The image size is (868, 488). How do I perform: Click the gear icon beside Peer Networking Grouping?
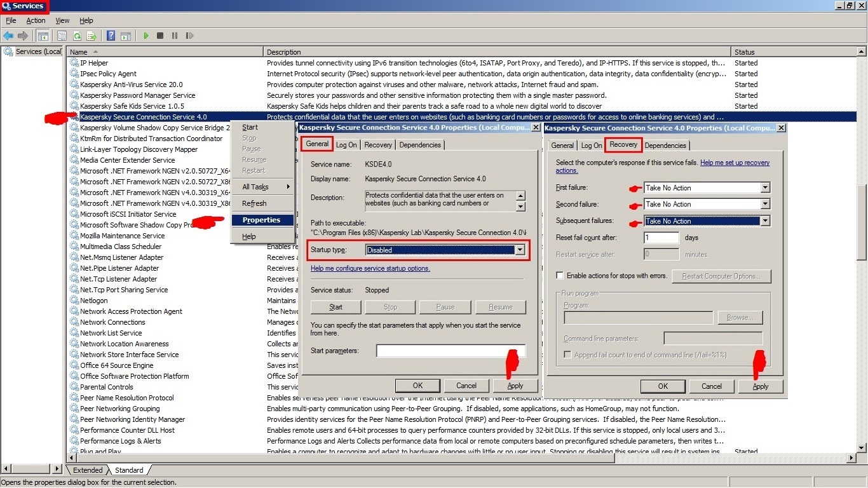coord(74,409)
